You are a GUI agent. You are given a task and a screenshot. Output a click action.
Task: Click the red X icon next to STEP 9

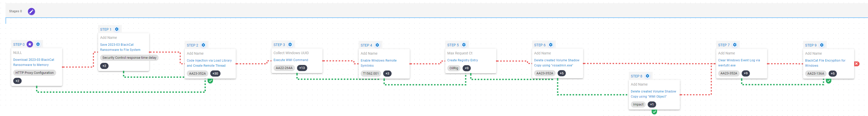[x=857, y=64]
